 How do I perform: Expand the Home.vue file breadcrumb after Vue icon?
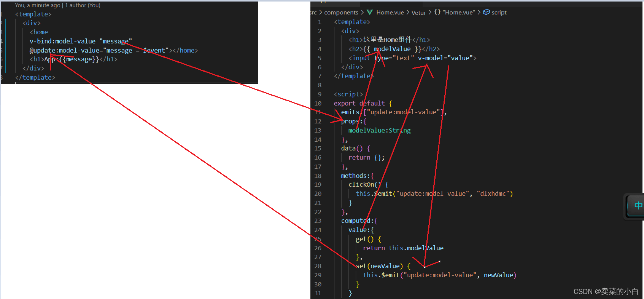point(390,13)
